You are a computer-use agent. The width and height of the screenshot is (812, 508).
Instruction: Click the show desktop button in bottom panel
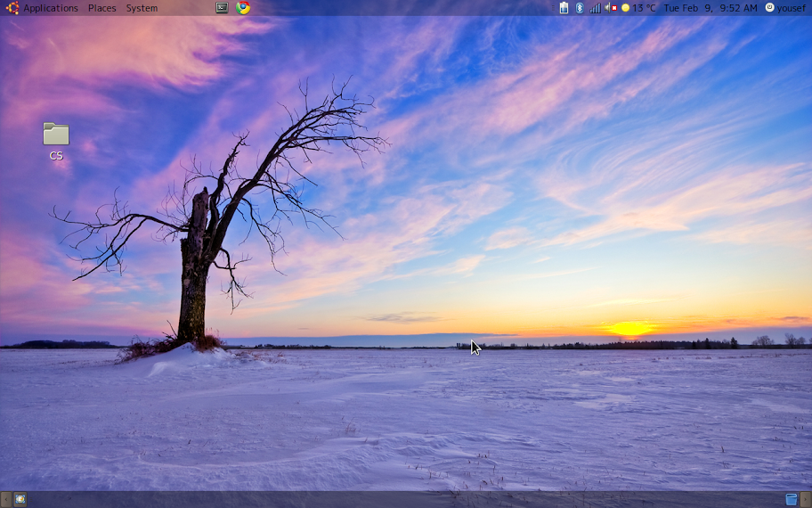(20, 499)
